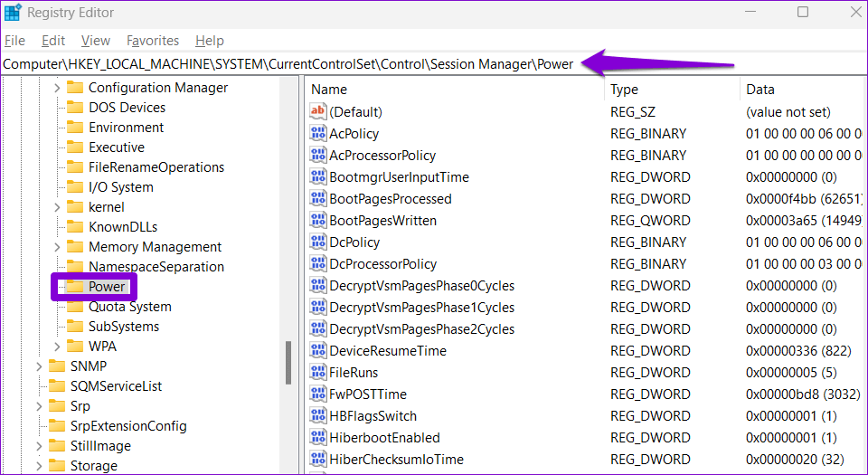
Task: Click the BootmgrUserInputTime value icon
Action: [317, 176]
